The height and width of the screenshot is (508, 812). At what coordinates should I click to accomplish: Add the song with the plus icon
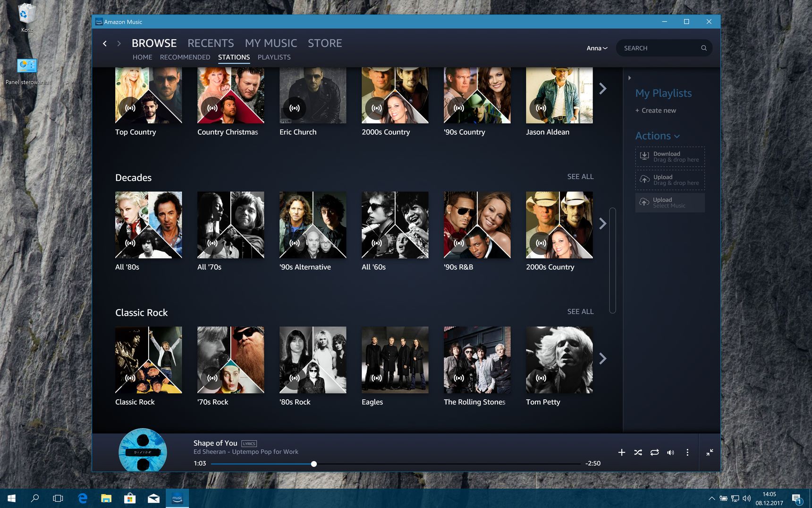[x=622, y=452]
